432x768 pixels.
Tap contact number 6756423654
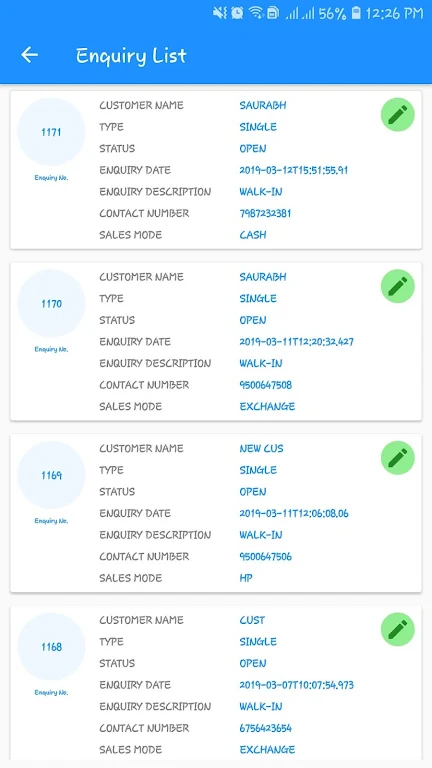[265, 728]
